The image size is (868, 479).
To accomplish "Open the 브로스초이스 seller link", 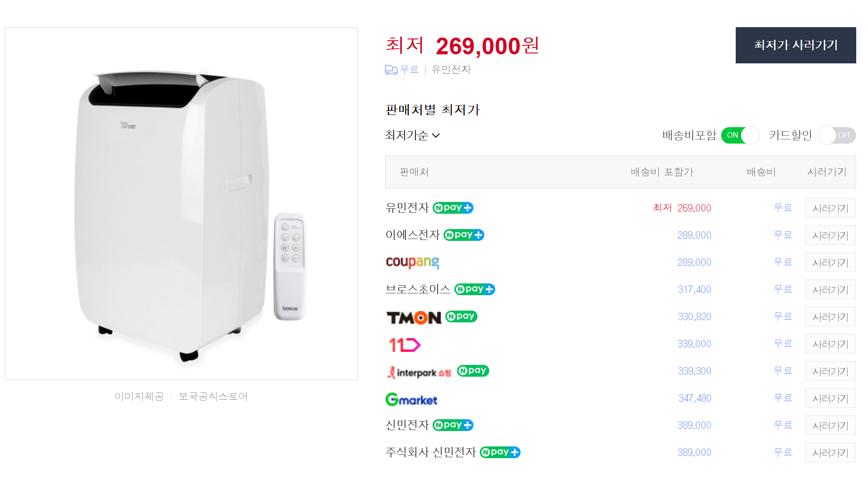I will [418, 289].
